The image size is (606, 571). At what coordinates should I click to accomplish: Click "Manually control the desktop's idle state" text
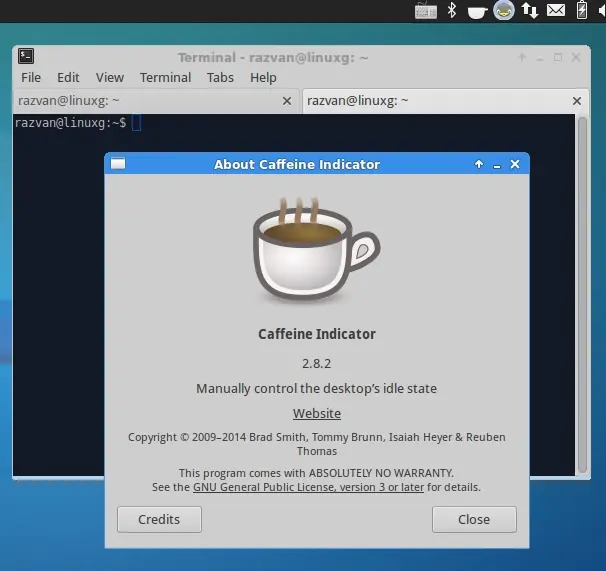pos(317,389)
